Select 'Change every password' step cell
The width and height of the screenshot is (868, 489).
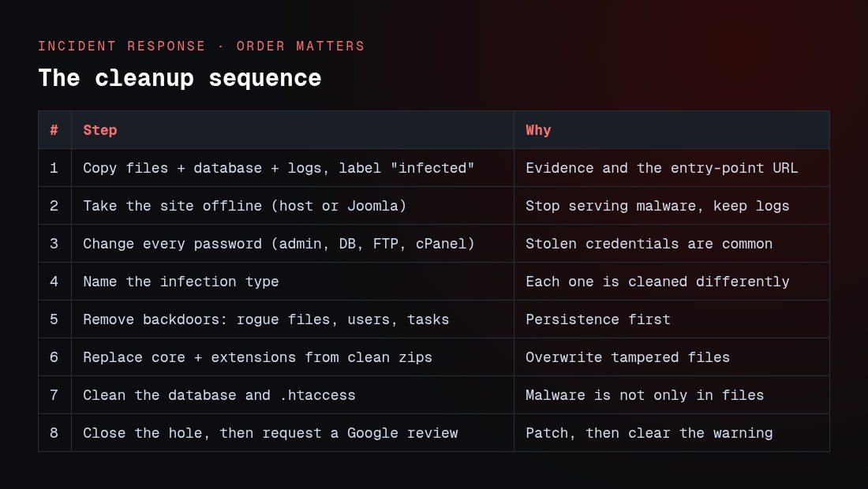293,244
